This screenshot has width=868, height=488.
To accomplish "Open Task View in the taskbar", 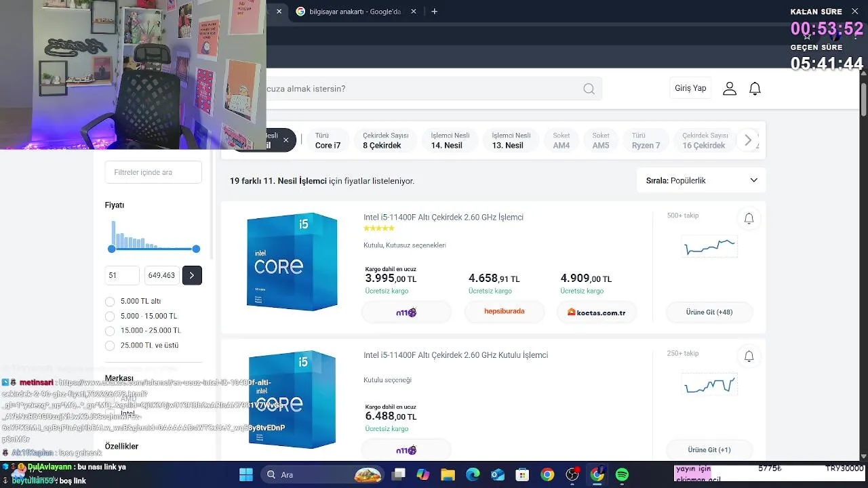I will 398,474.
